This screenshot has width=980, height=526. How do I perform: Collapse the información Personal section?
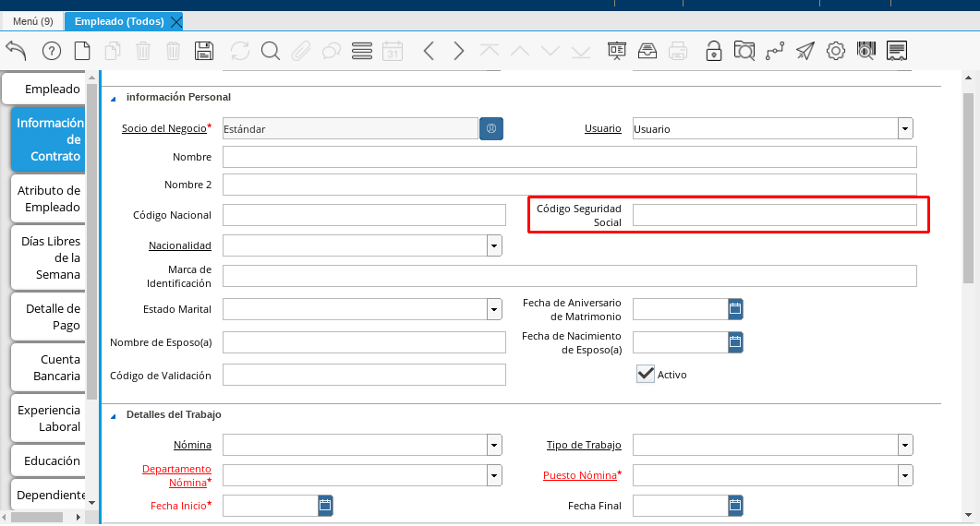pos(114,98)
